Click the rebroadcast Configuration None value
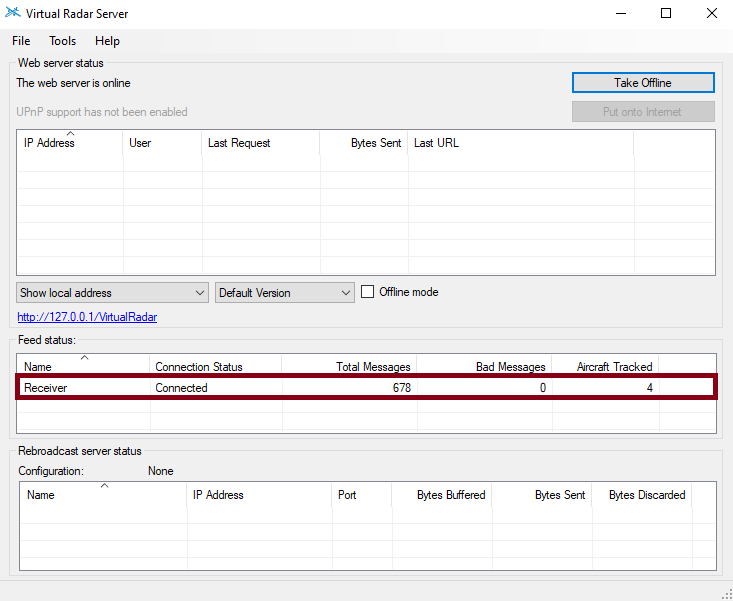The width and height of the screenshot is (733, 601). [x=161, y=471]
